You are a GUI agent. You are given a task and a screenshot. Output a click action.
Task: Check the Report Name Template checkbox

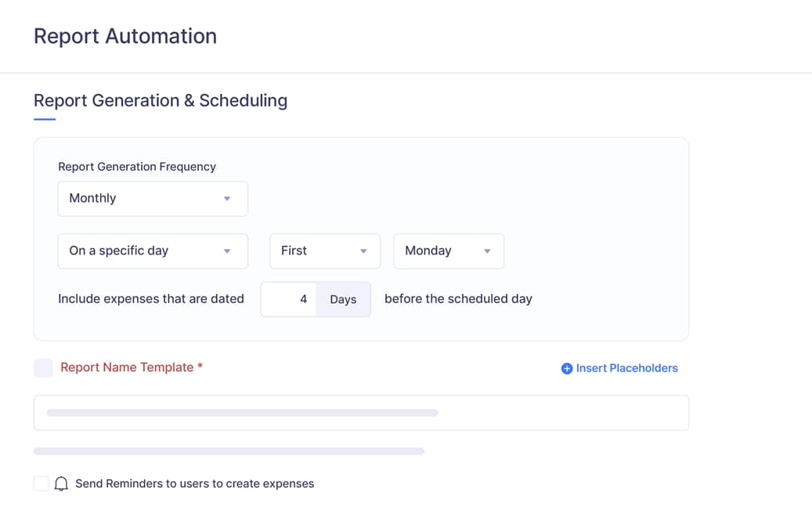coord(43,368)
